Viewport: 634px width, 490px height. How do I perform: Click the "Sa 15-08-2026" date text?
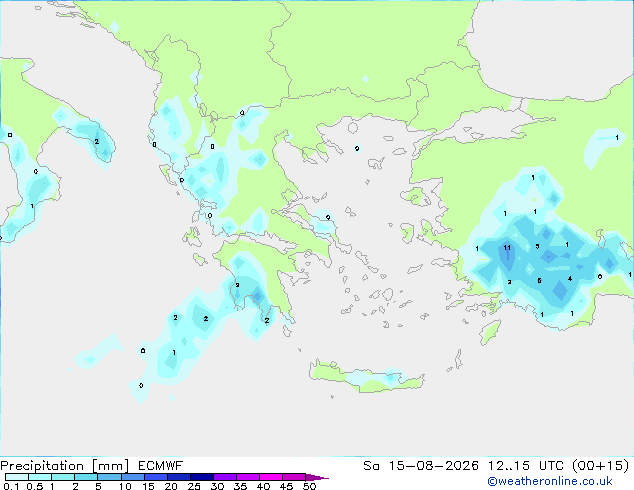pyautogui.click(x=421, y=466)
